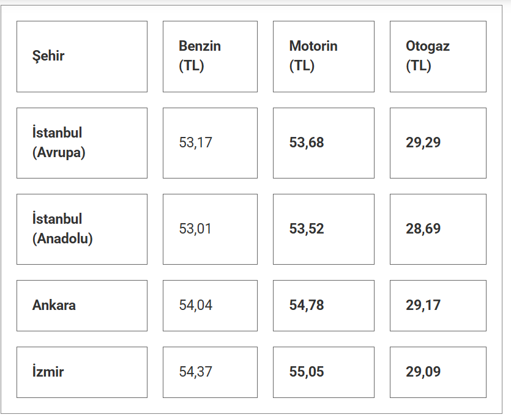This screenshot has width=511, height=420.
Task: Click the Şehir column header cell
Action: 81,56
